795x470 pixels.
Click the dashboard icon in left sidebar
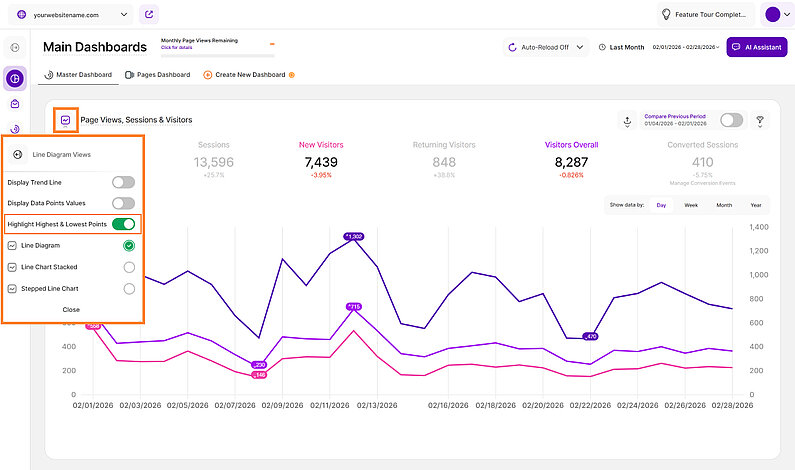pyautogui.click(x=16, y=78)
